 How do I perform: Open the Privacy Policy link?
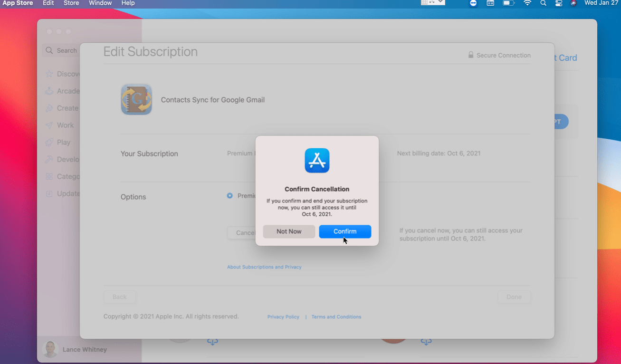[x=283, y=317]
